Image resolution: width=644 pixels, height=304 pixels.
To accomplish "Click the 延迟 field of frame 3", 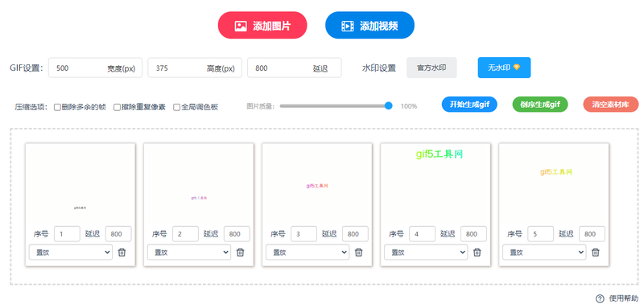I will tap(355, 234).
